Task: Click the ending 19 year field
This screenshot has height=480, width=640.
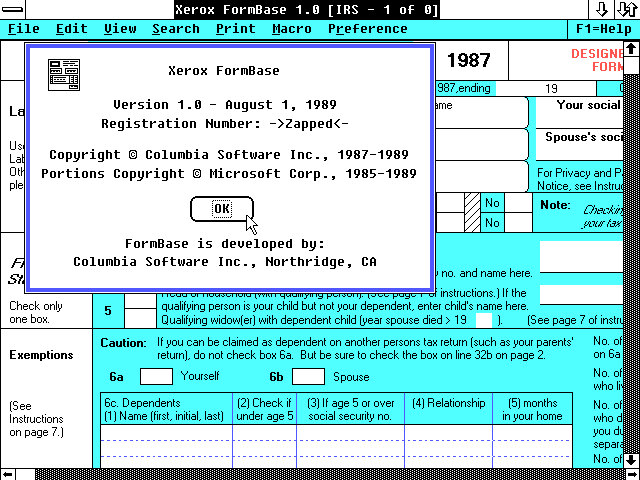Action: 546,88
